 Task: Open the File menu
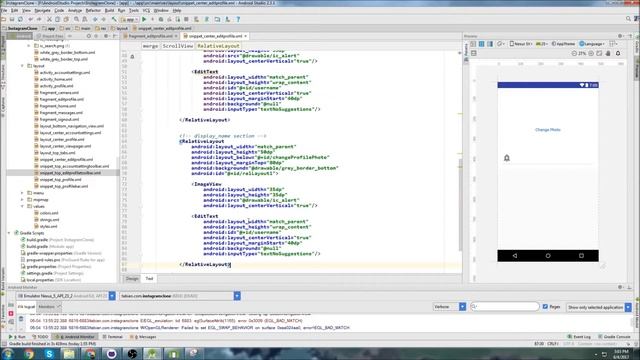[x=4, y=10]
